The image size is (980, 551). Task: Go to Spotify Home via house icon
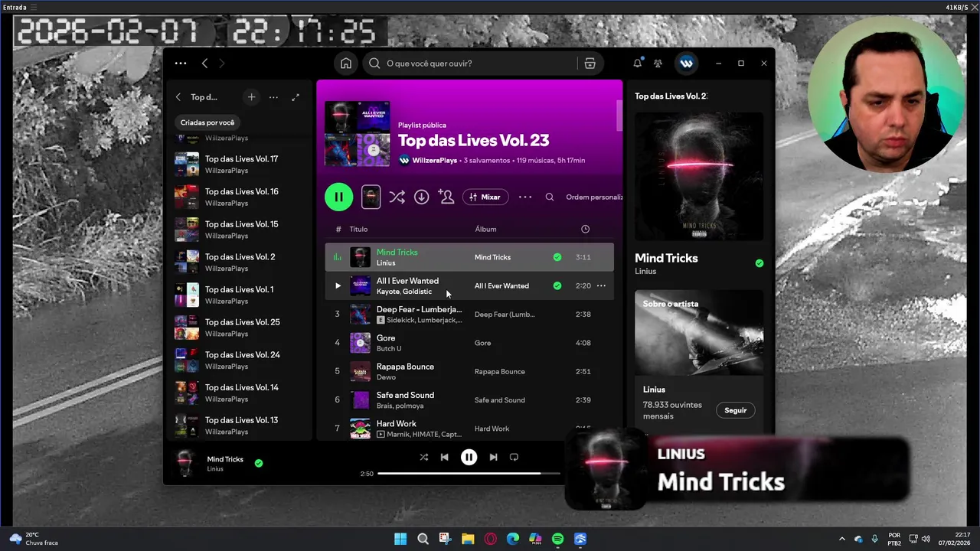346,64
